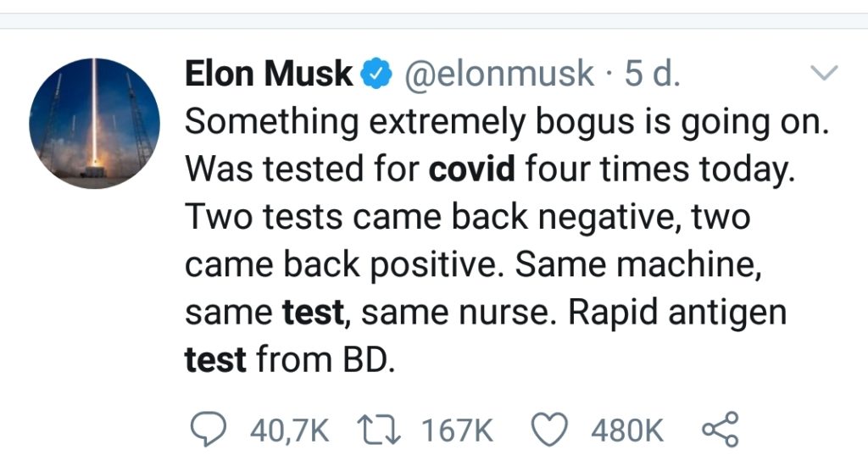Click the 480K likes count

[x=628, y=431]
